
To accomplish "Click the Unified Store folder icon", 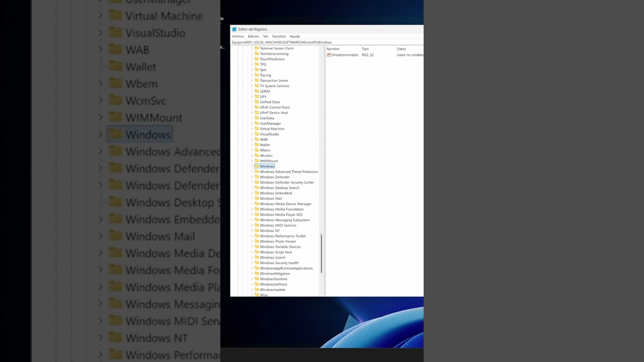I will pos(257,102).
